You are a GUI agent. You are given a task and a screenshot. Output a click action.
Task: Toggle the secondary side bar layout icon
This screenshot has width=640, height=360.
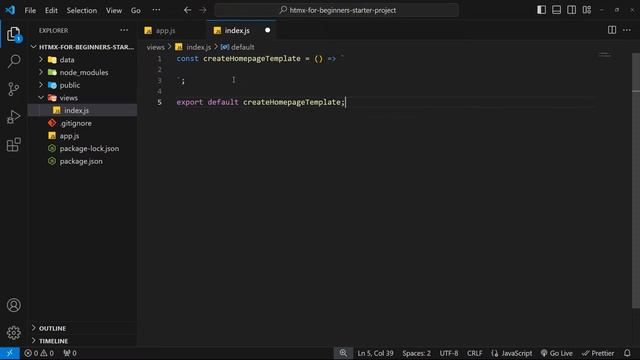click(x=571, y=10)
